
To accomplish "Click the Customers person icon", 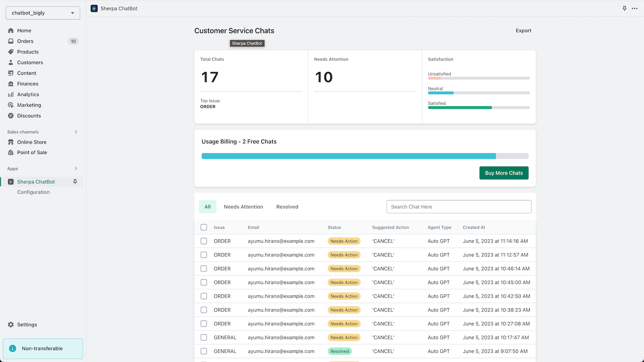I will click(x=11, y=62).
